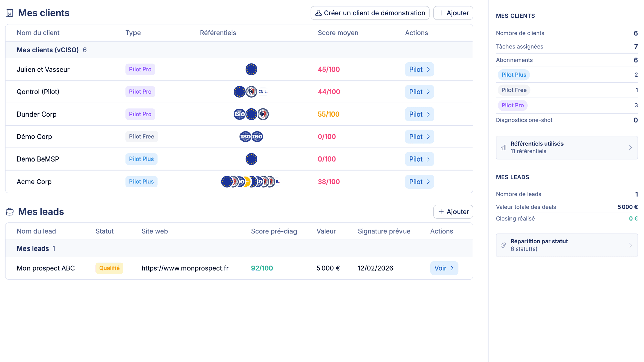Click first ISO badge in Démo Corp row
Screen dimensions: 644x362
[245, 137]
